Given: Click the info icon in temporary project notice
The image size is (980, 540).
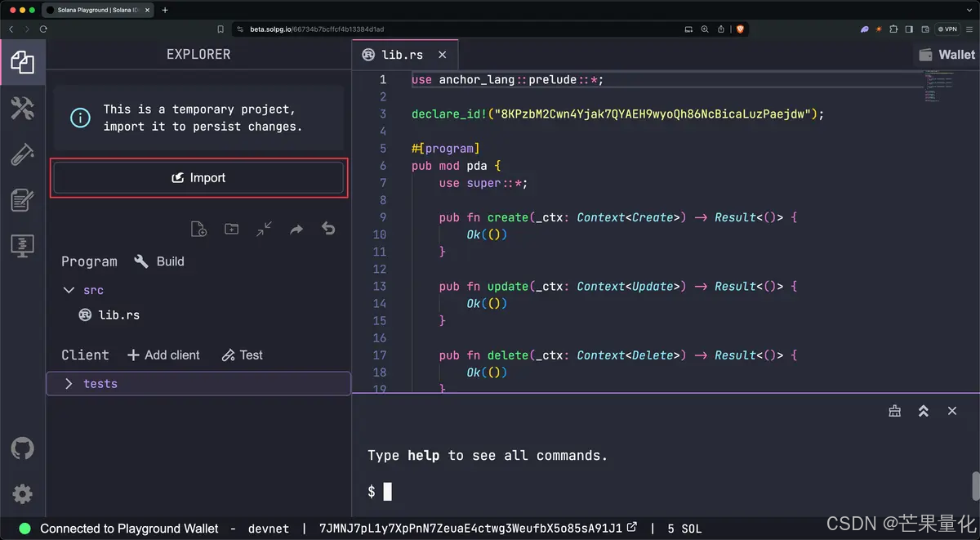Looking at the screenshot, I should 80,118.
